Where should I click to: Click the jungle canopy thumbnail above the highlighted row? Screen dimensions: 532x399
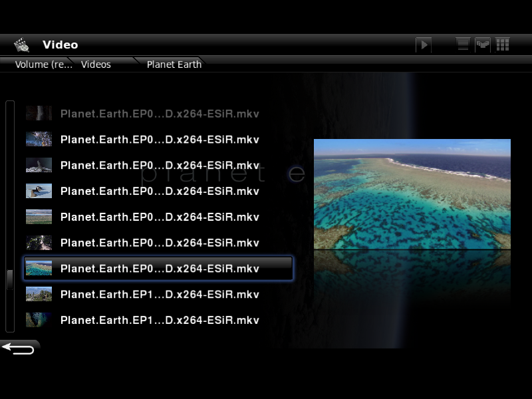click(x=39, y=243)
